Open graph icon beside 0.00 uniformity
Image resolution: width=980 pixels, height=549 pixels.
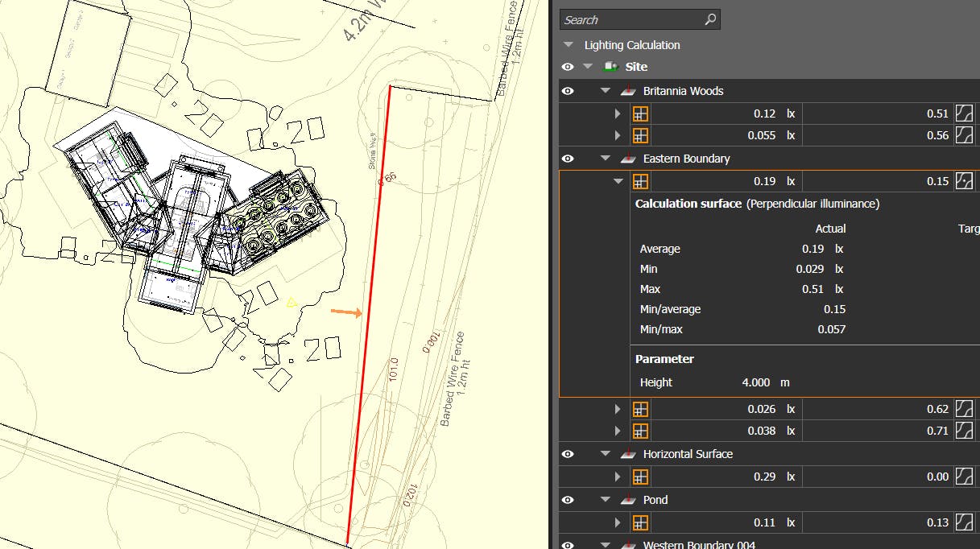click(x=964, y=477)
